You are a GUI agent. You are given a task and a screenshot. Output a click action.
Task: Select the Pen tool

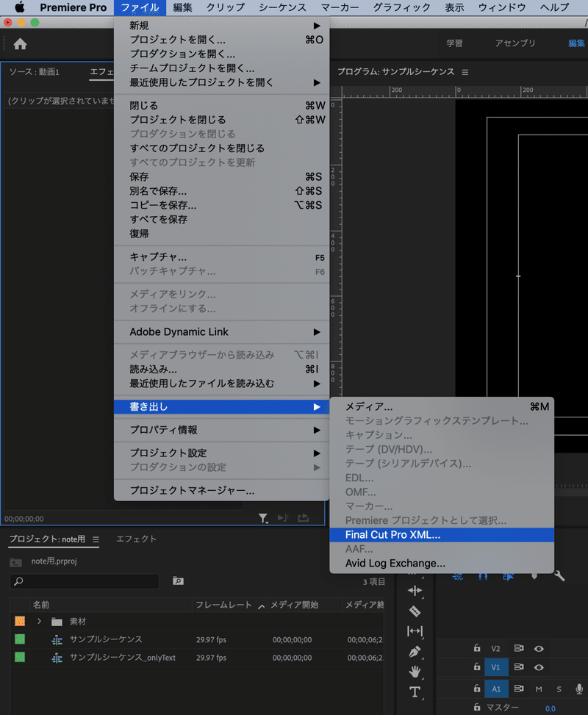(415, 652)
